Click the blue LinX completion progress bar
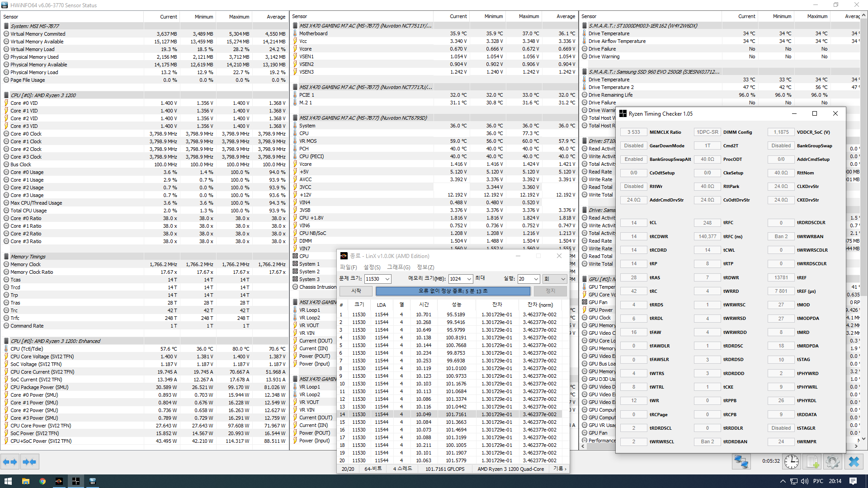Image resolution: width=868 pixels, height=488 pixels. [x=453, y=291]
